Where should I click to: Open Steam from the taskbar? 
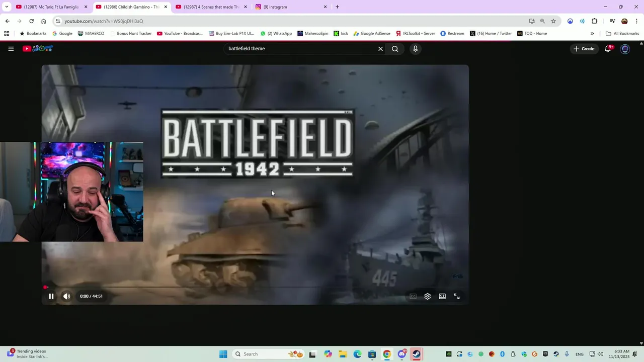[x=417, y=354]
